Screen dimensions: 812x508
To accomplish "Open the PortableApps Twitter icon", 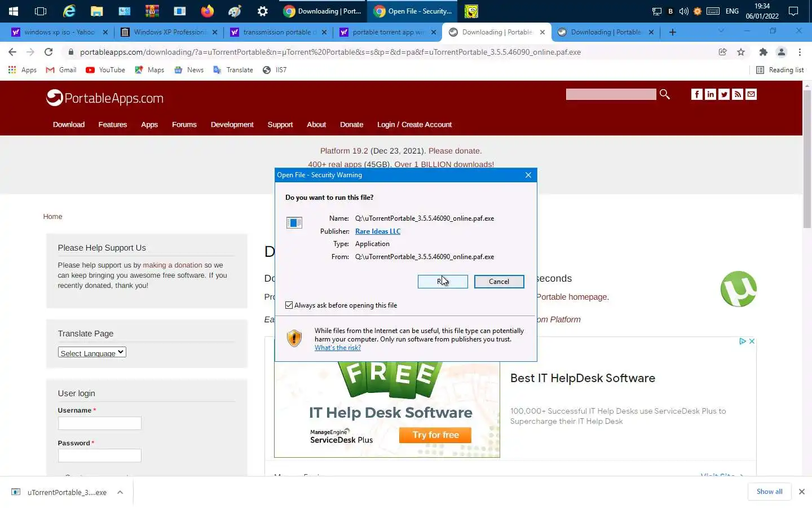I will pos(724,94).
